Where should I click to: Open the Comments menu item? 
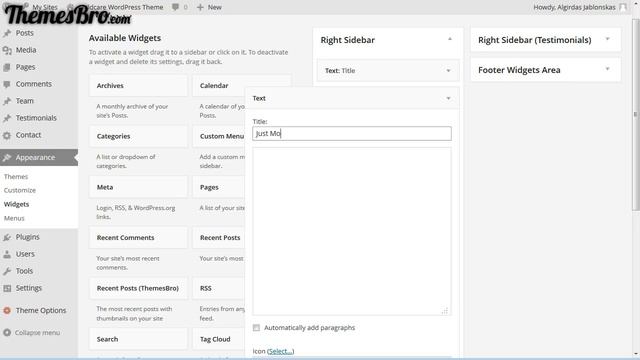point(34,84)
